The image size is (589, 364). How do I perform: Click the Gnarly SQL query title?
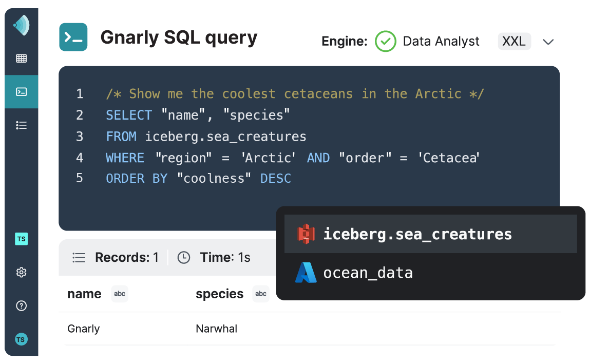(x=179, y=37)
